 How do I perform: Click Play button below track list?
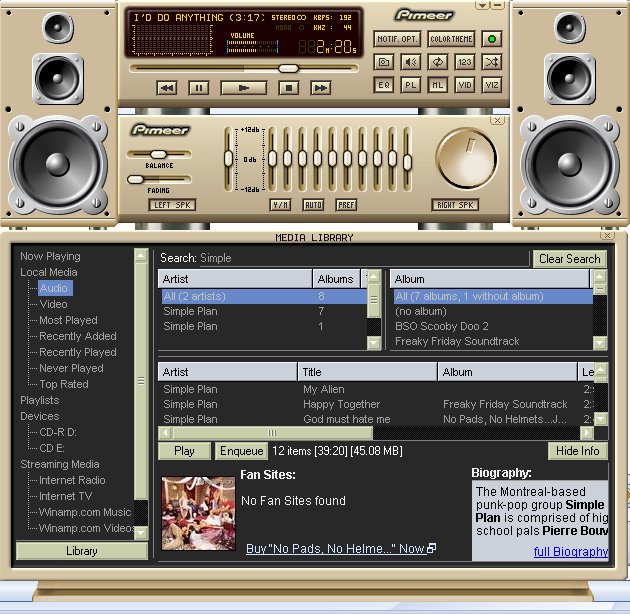tap(184, 451)
